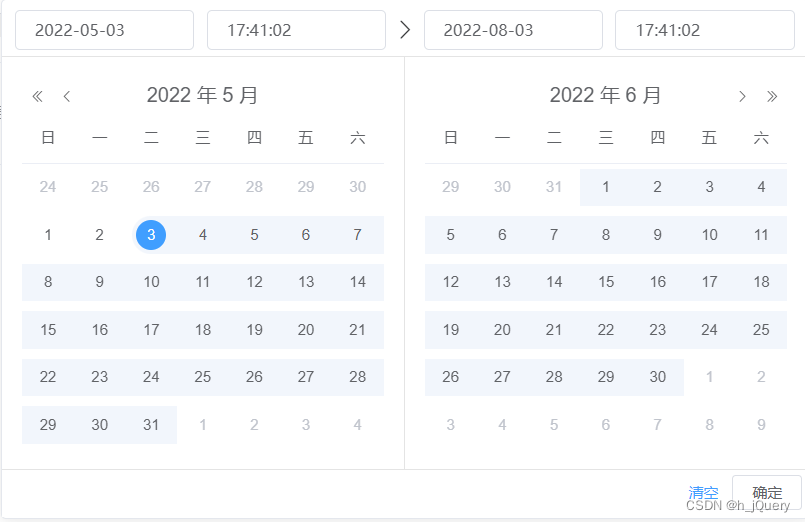Open the 5 月 month header
Image resolution: width=805 pixels, height=522 pixels.
pyautogui.click(x=240, y=95)
